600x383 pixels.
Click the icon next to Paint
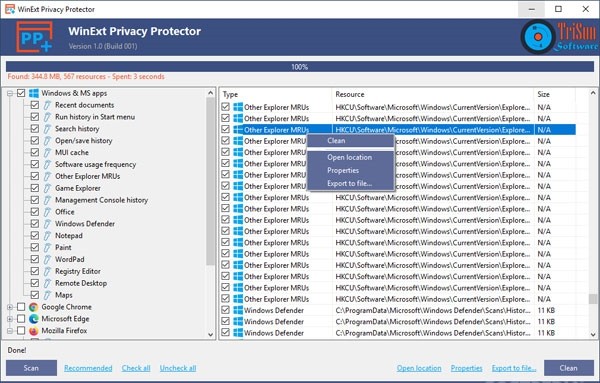point(47,248)
